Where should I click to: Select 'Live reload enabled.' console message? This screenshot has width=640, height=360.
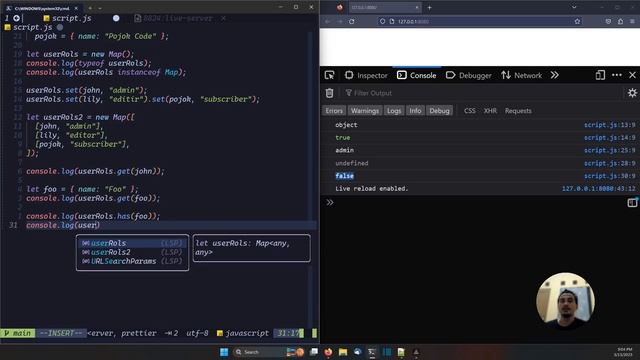click(x=371, y=189)
